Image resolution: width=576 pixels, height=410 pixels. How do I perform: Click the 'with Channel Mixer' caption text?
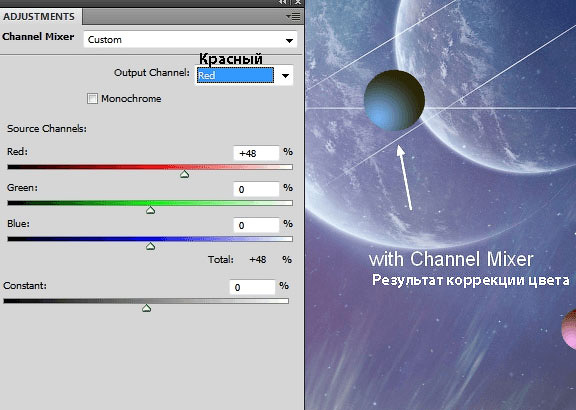tap(451, 259)
